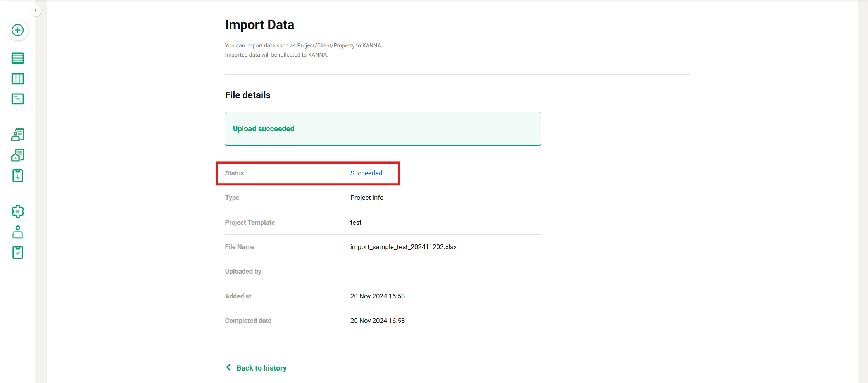Screen dimensions: 868x383
Task: Click the Back to history link
Action: [261, 368]
